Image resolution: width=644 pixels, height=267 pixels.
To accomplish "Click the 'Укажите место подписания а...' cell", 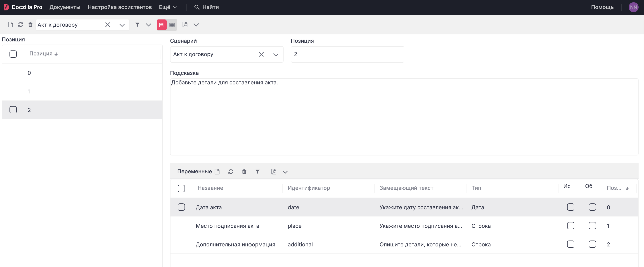I will coord(421,226).
